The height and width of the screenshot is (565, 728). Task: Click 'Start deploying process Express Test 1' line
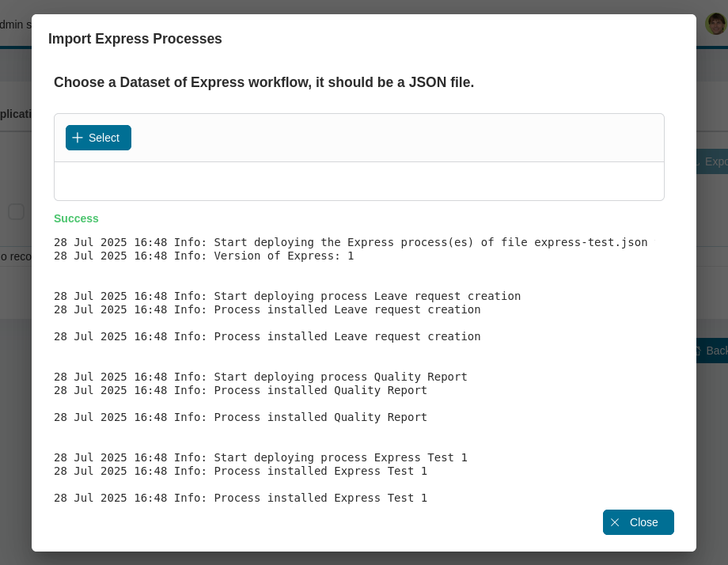pos(260,457)
